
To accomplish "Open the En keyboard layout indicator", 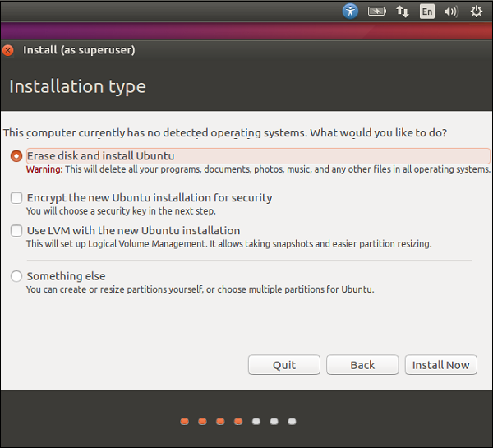I will tap(426, 12).
